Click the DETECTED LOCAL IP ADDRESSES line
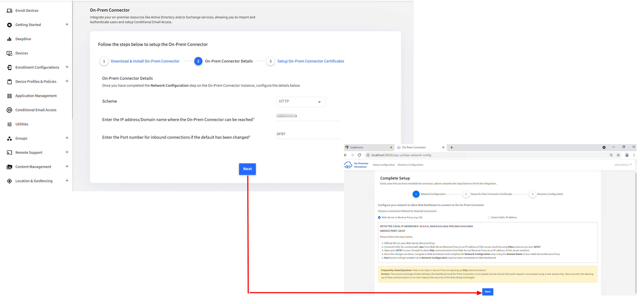The width and height of the screenshot is (644, 304). click(x=426, y=226)
